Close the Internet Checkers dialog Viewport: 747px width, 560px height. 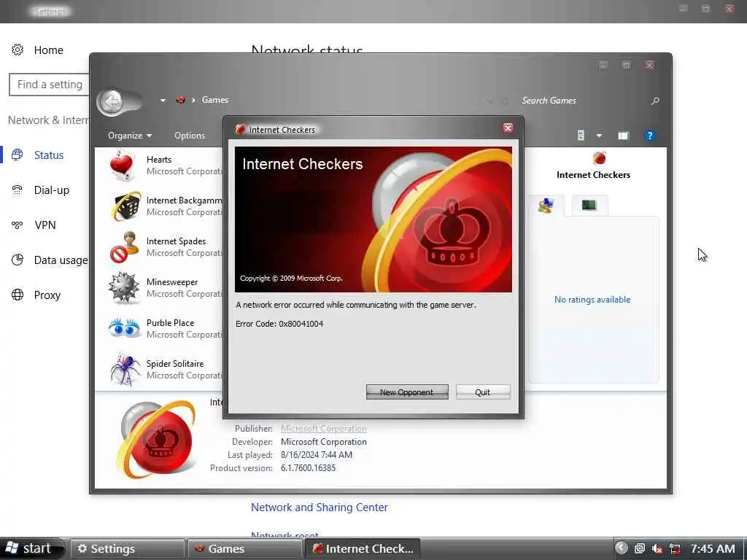click(x=508, y=128)
